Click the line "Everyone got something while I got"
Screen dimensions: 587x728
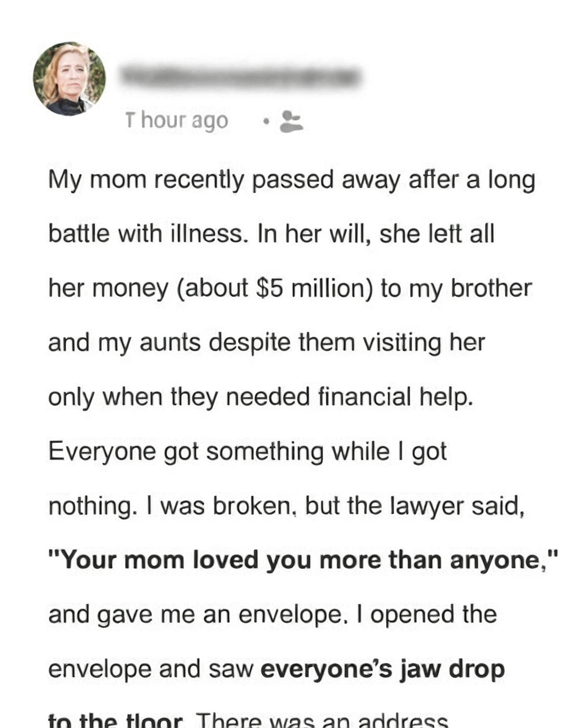[247, 451]
